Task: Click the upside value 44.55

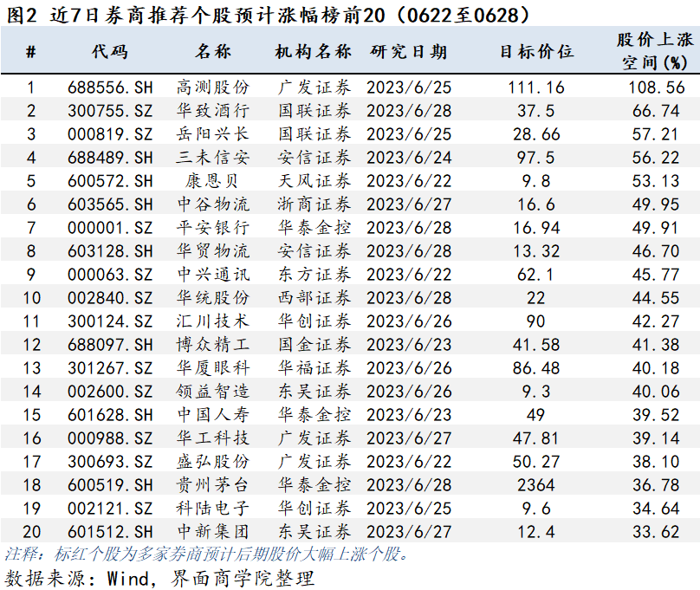Action: (x=657, y=298)
